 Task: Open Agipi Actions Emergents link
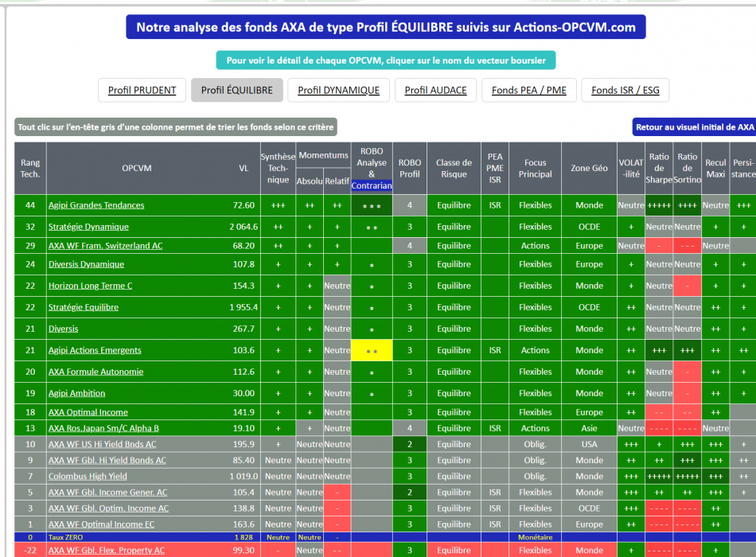(x=95, y=350)
